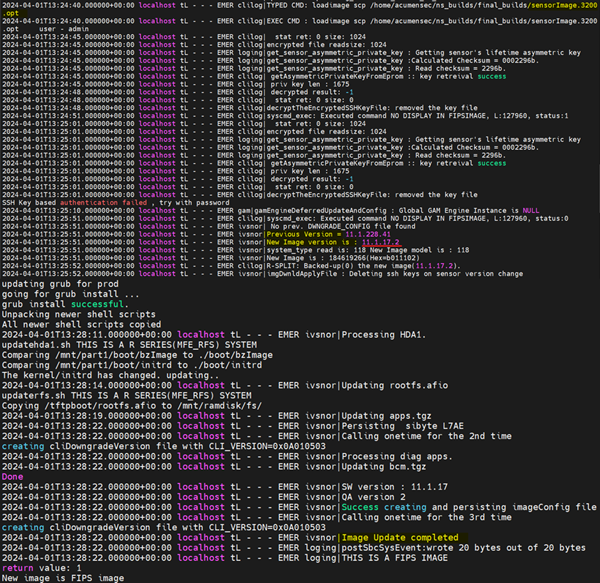Viewport: 600px width, 583px height.
Task: Click timestamp '2024-04-01T13:24:51.000000+00:00'
Action: 68,116
